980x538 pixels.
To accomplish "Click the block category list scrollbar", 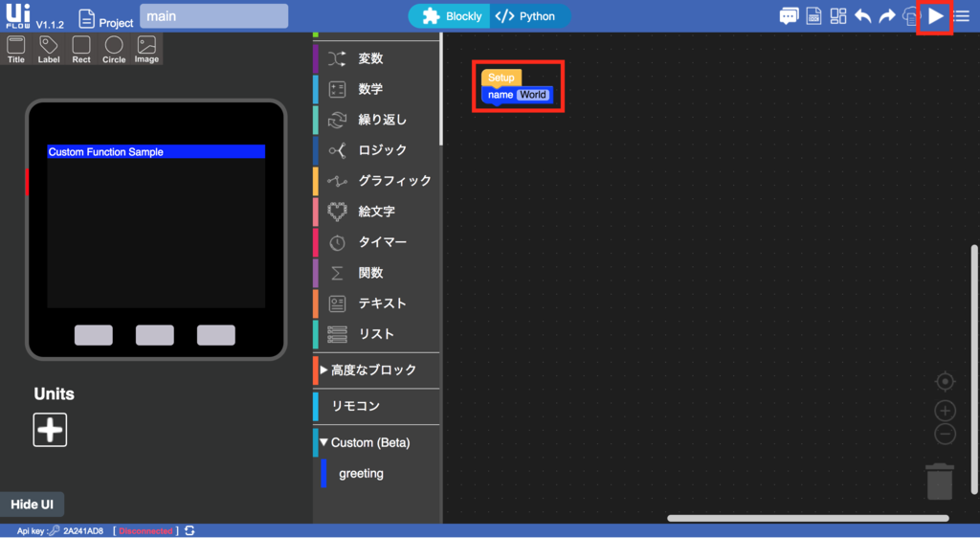I will tap(441, 89).
